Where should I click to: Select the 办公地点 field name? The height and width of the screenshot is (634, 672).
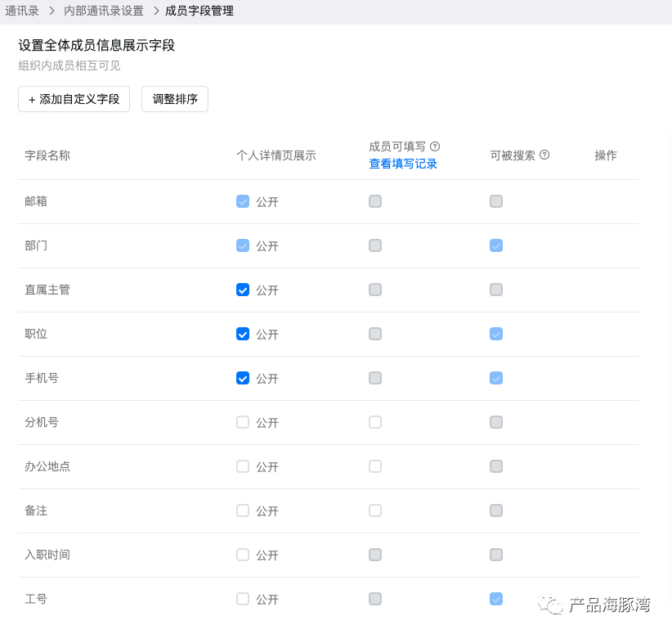click(47, 466)
